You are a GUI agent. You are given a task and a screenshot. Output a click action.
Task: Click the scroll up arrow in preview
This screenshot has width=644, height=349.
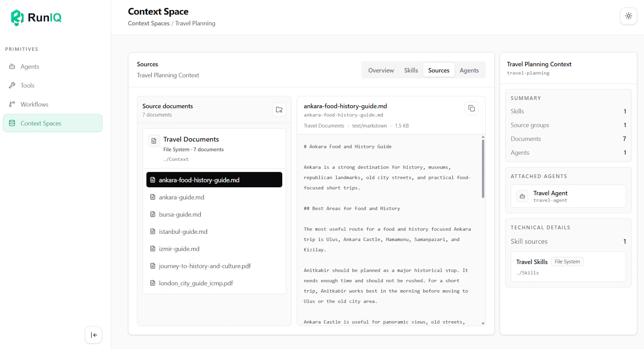point(483,137)
